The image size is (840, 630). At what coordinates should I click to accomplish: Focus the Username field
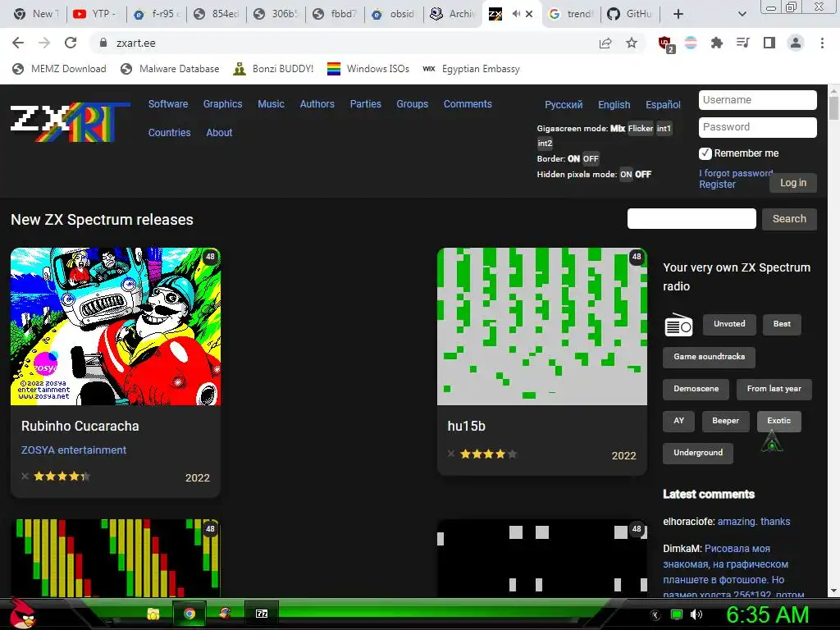pos(757,100)
